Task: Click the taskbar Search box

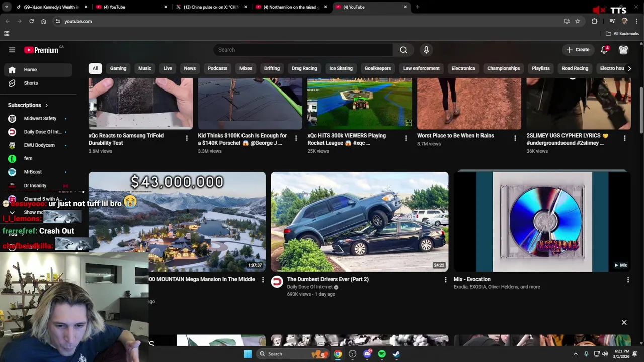Action: click(293, 354)
